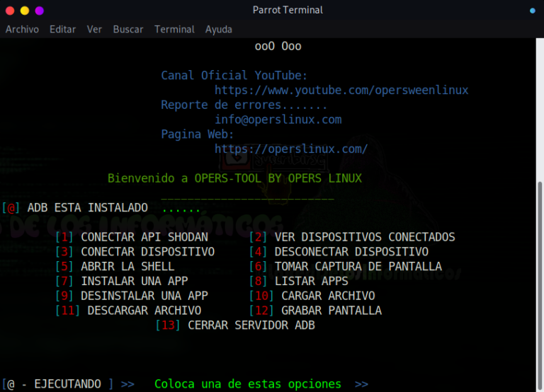Click the purple maximize window button
This screenshot has height=392, width=544.
click(39, 11)
